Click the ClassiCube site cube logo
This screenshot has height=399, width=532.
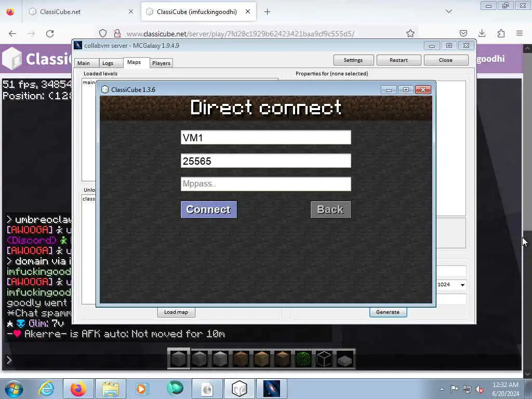[12, 58]
